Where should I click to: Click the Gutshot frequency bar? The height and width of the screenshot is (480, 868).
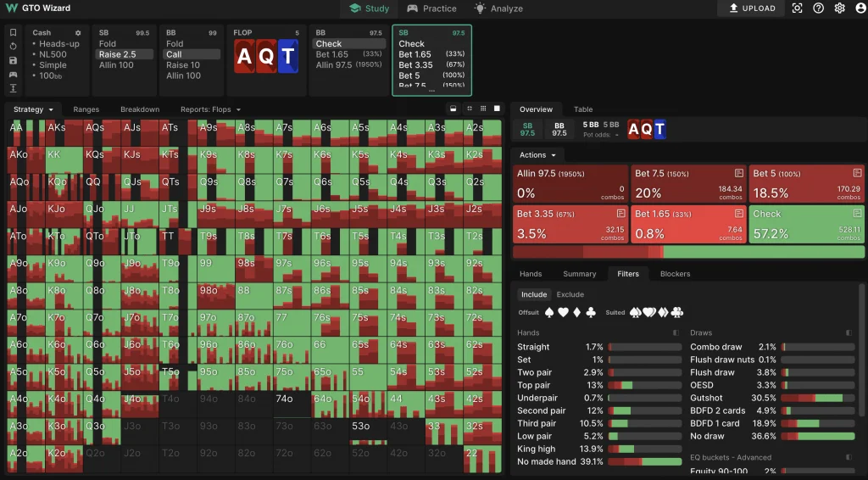817,398
